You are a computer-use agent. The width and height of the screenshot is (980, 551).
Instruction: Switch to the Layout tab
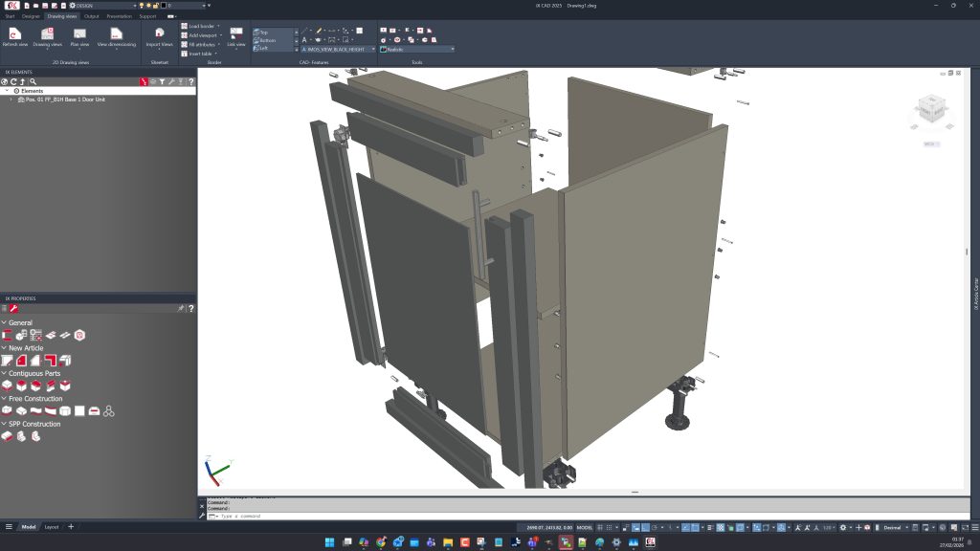coord(52,527)
